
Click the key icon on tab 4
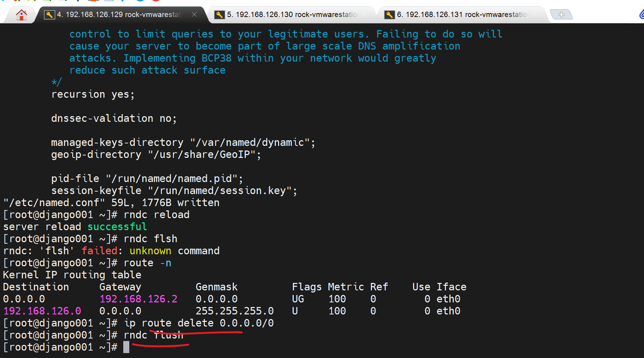tap(50, 15)
